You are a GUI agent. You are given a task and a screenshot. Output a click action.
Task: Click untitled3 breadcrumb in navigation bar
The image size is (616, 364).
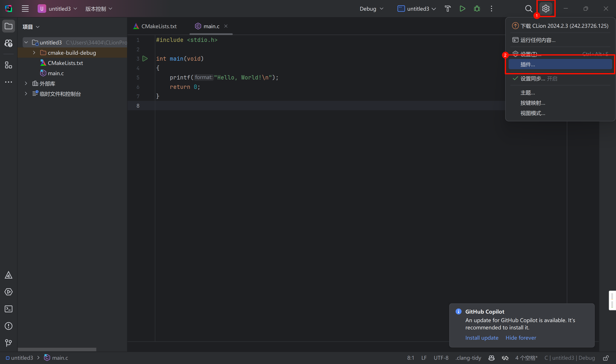click(x=19, y=358)
